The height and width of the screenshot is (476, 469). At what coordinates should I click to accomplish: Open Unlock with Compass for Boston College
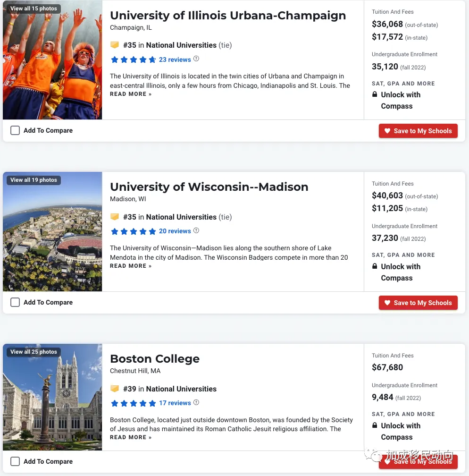401,432
